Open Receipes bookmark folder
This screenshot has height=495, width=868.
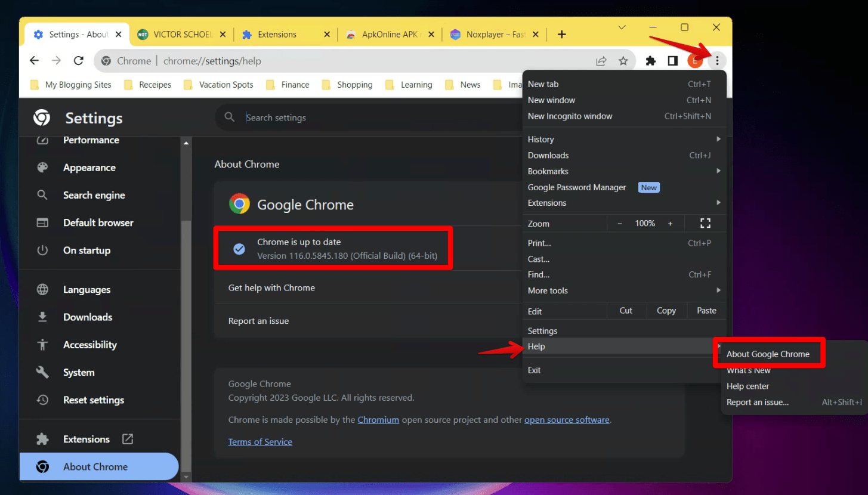tap(147, 85)
